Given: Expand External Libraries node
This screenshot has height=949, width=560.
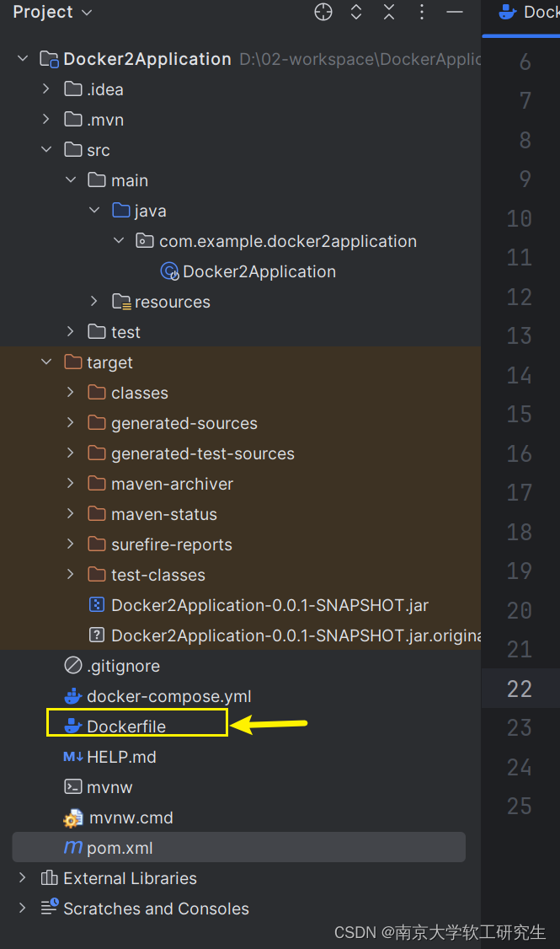Looking at the screenshot, I should [23, 877].
